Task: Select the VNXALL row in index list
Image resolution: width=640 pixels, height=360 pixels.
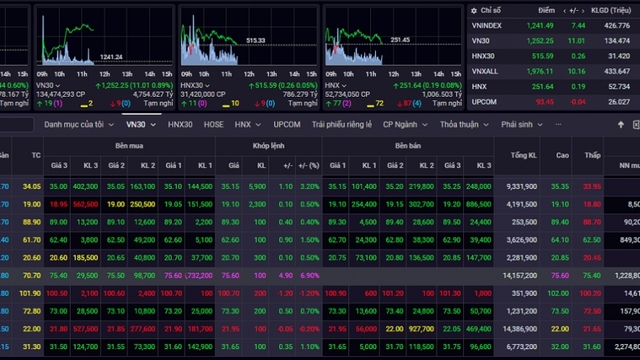Action: pos(553,71)
